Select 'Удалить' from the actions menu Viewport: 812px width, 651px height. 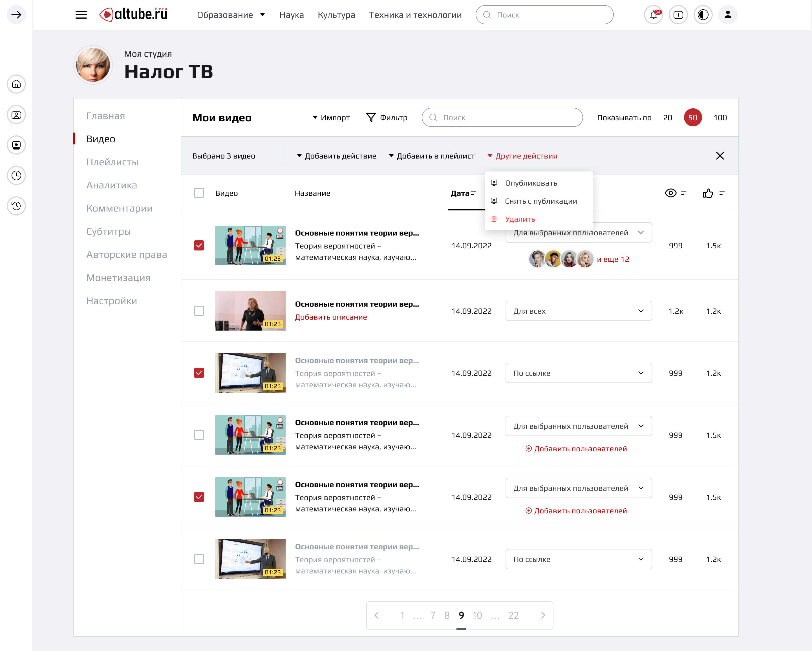click(x=520, y=219)
